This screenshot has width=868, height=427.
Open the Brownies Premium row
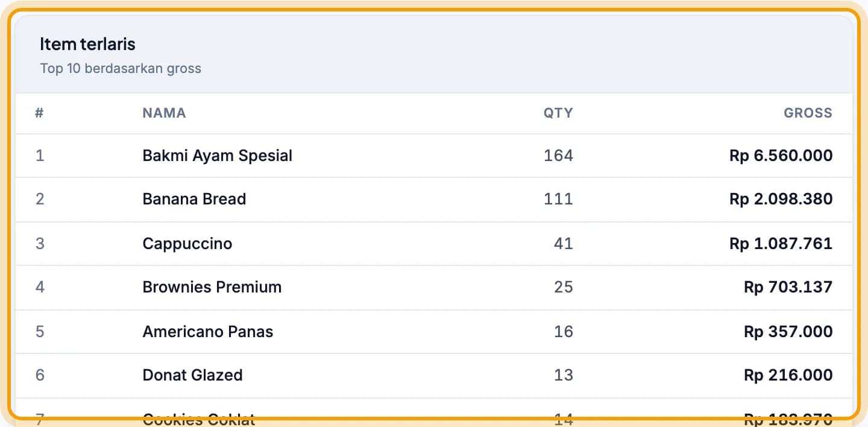[x=434, y=288]
